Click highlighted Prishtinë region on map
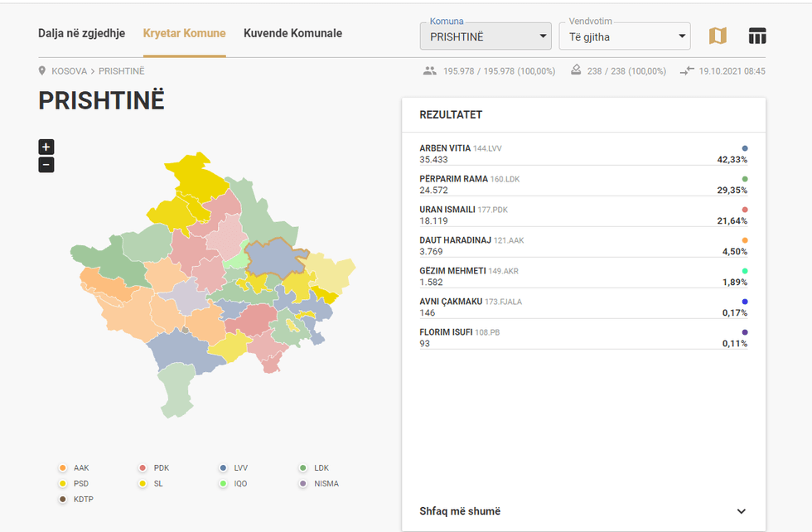This screenshot has width=812, height=532. pos(276,259)
